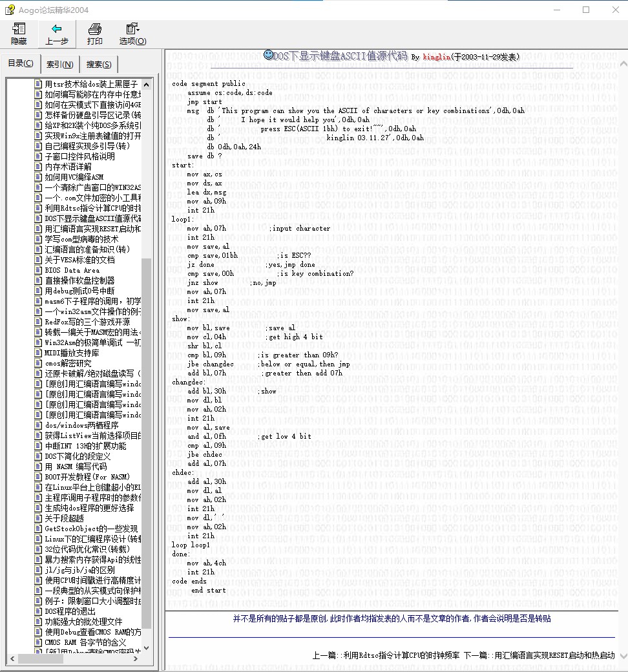Select 利用Rdtsc指令计算CPU的时 in the contents tree

92,208
